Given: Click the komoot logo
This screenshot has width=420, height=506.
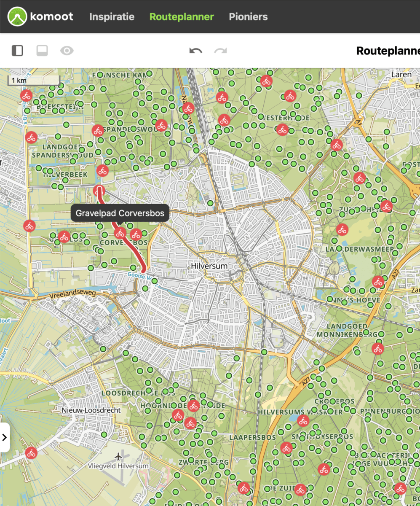Looking at the screenshot, I should point(40,16).
